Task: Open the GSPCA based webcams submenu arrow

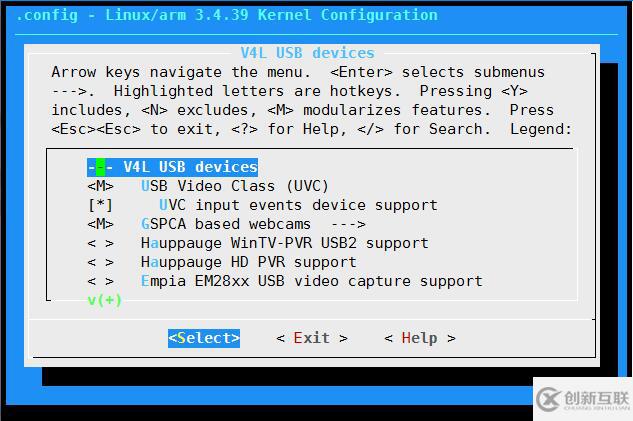Action: [348, 224]
